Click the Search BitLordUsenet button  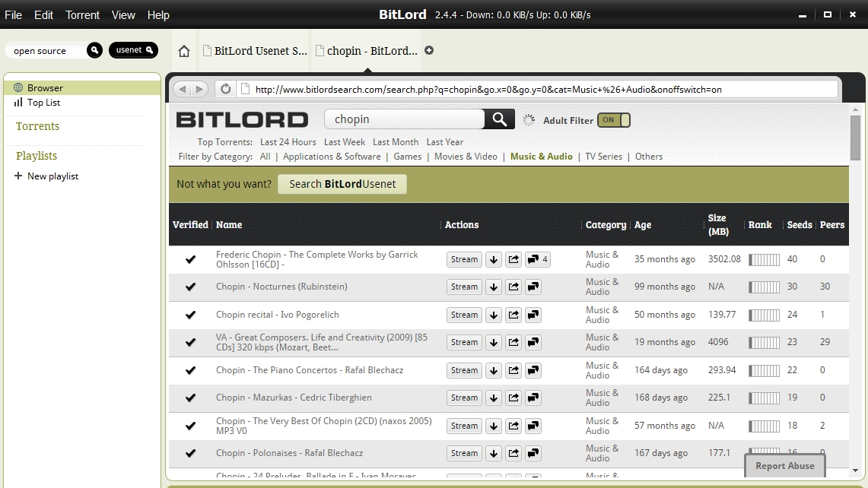(x=342, y=184)
